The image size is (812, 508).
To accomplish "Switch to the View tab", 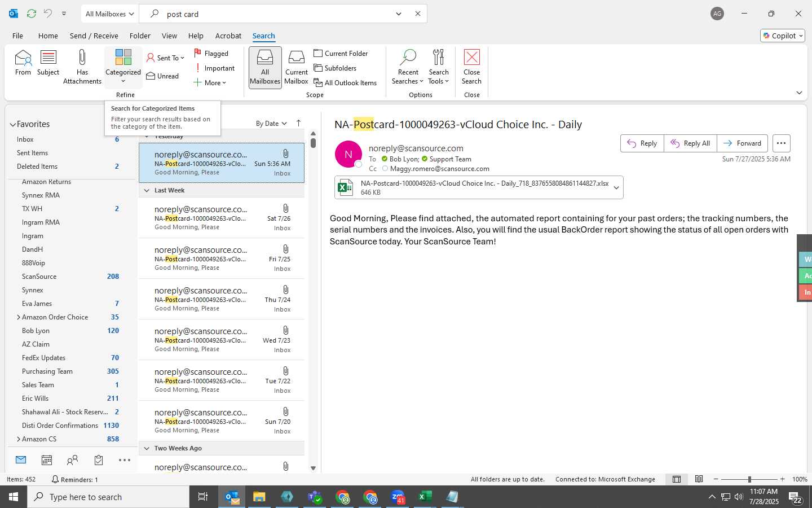I will pyautogui.click(x=169, y=36).
